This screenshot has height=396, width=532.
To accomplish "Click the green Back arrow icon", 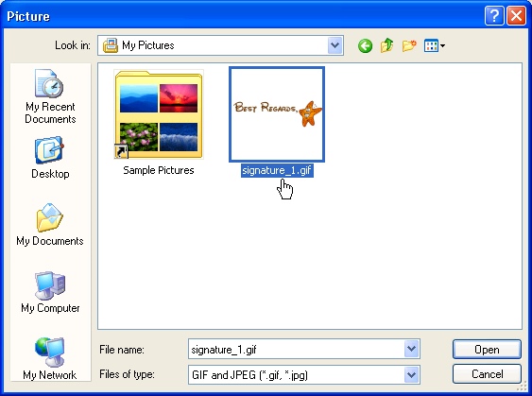I will [365, 45].
